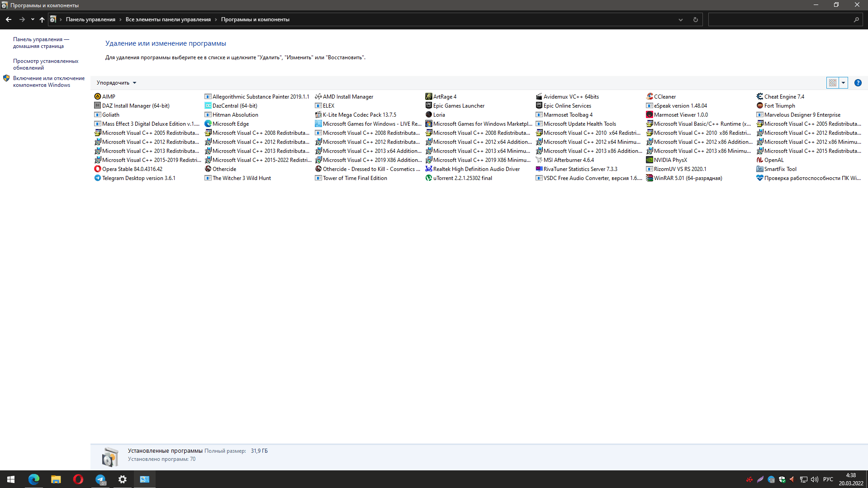
Task: Click the AMD Install Manager icon
Action: (x=318, y=96)
